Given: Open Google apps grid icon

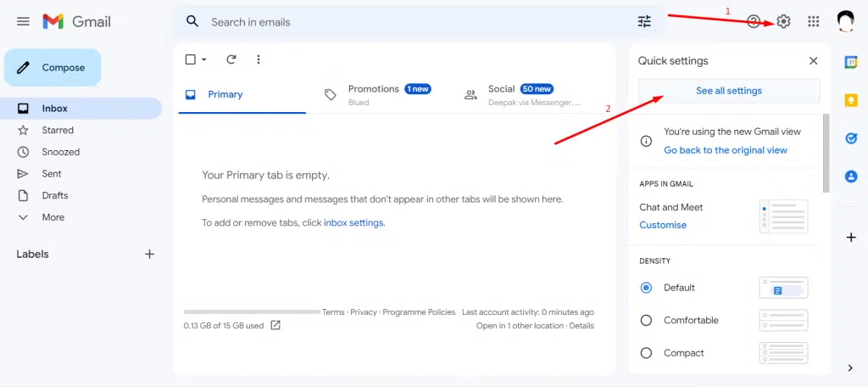Looking at the screenshot, I should [813, 21].
